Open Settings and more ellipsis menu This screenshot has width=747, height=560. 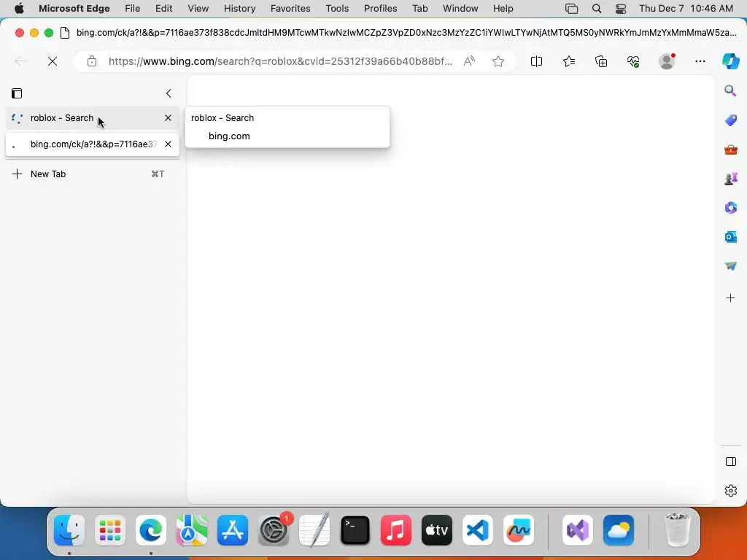click(x=700, y=61)
